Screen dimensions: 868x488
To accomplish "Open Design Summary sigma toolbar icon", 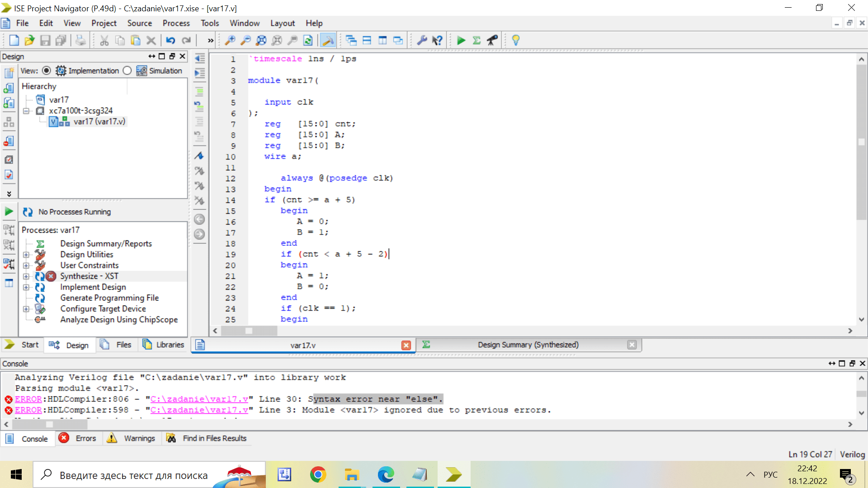I will click(x=476, y=41).
